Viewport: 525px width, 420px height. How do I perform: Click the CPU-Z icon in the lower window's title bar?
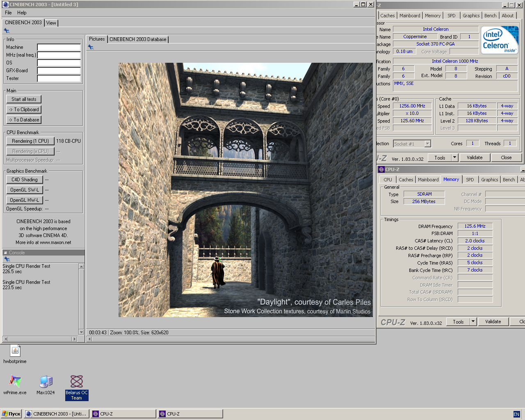click(381, 169)
